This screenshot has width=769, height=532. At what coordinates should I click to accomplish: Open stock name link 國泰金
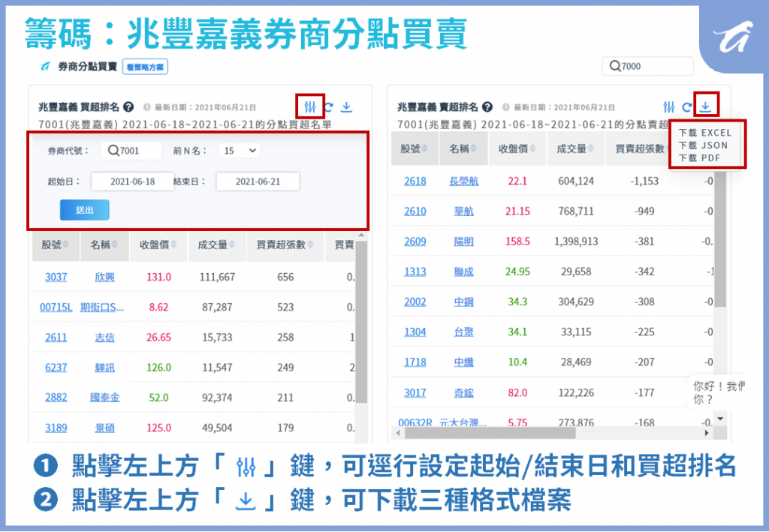[x=104, y=397]
